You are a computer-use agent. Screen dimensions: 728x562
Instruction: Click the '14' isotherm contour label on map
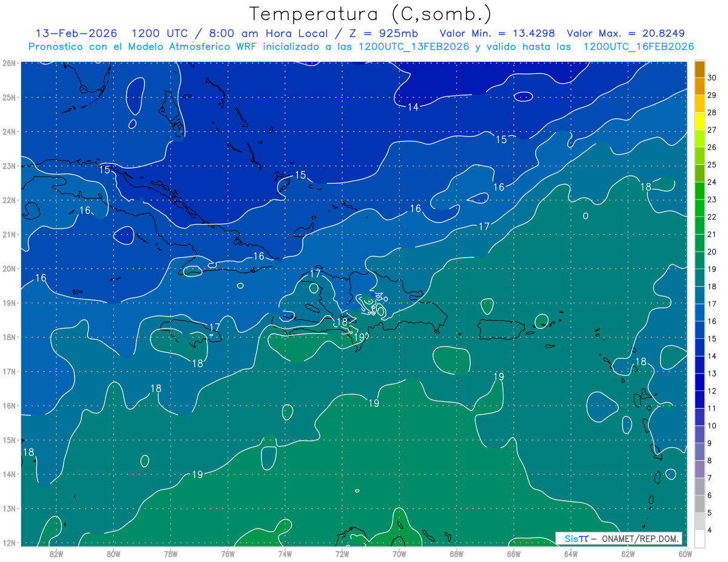[x=413, y=107]
